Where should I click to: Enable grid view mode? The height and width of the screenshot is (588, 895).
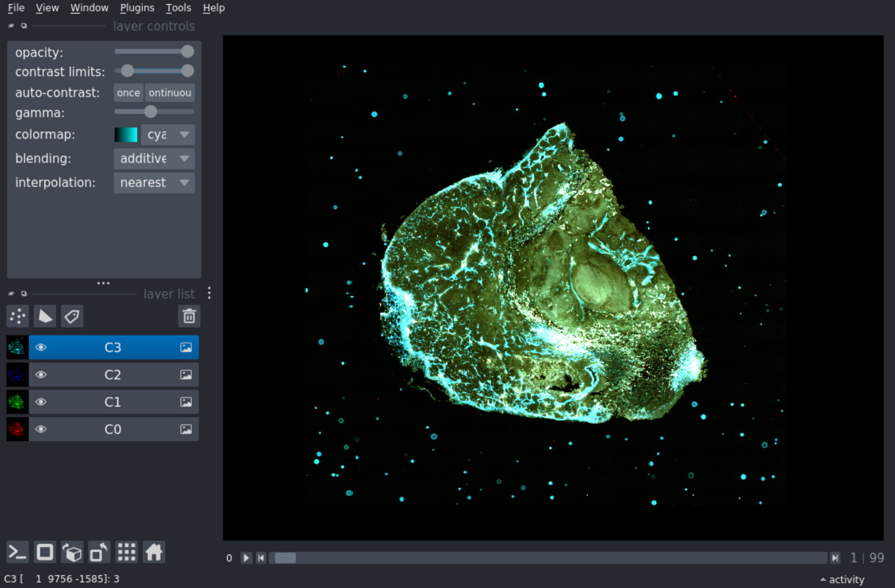(x=127, y=552)
